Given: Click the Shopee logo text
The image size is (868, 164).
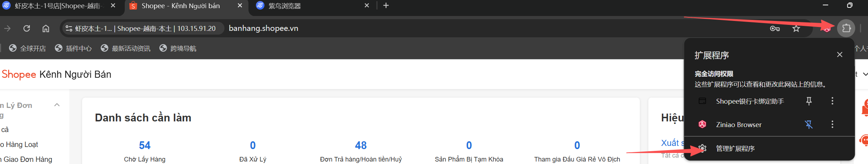Looking at the screenshot, I should [19, 75].
